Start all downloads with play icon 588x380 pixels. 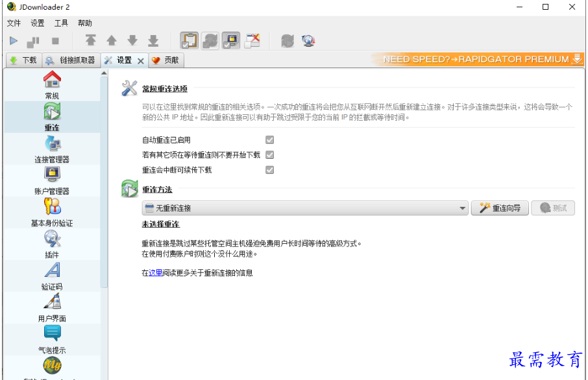click(x=14, y=40)
